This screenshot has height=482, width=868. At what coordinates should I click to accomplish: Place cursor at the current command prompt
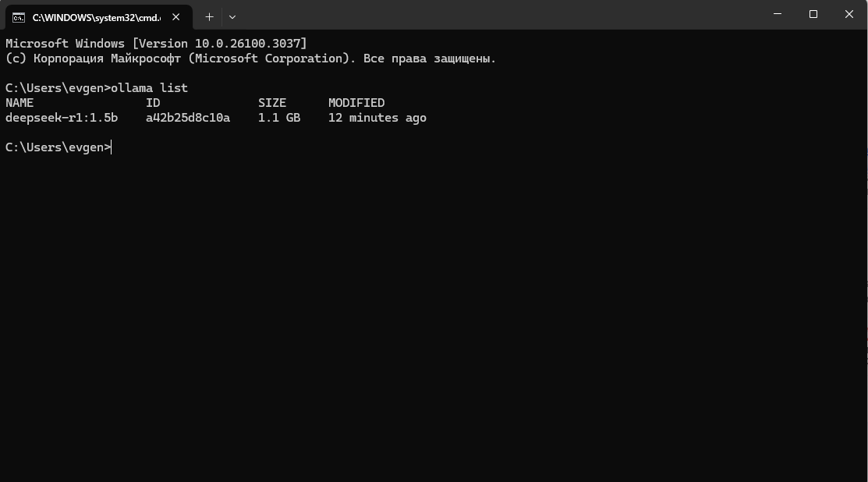tap(112, 147)
